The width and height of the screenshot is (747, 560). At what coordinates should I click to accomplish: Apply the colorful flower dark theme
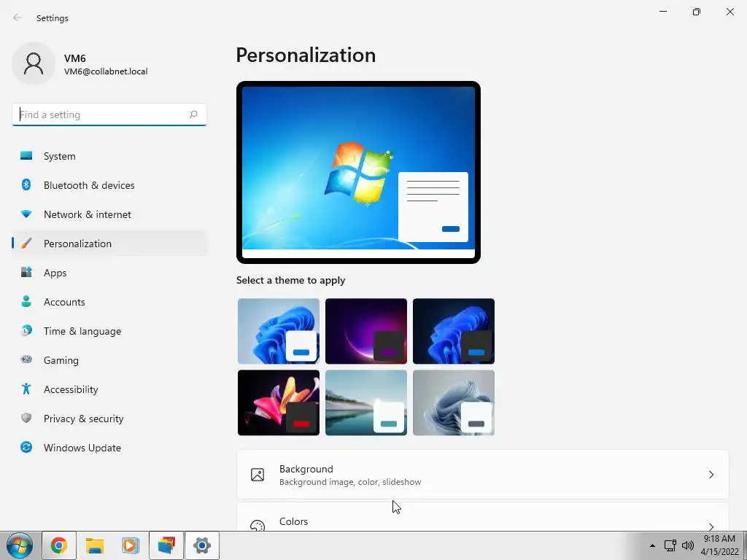(x=279, y=402)
